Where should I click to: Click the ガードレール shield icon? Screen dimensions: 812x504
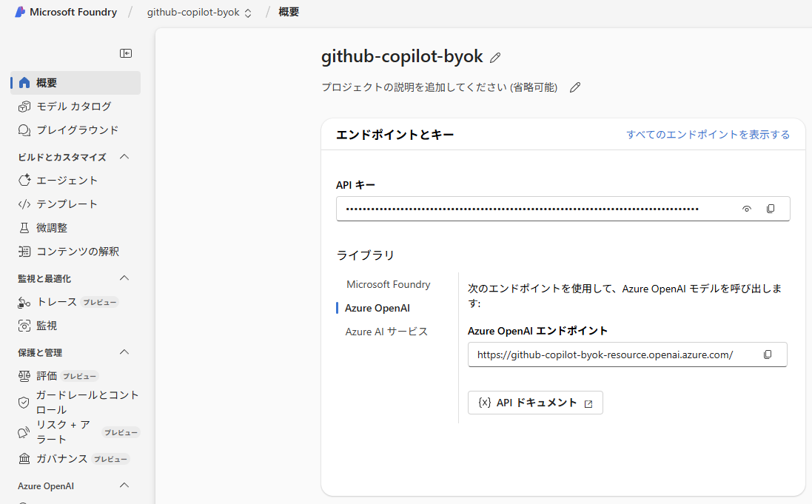point(24,403)
